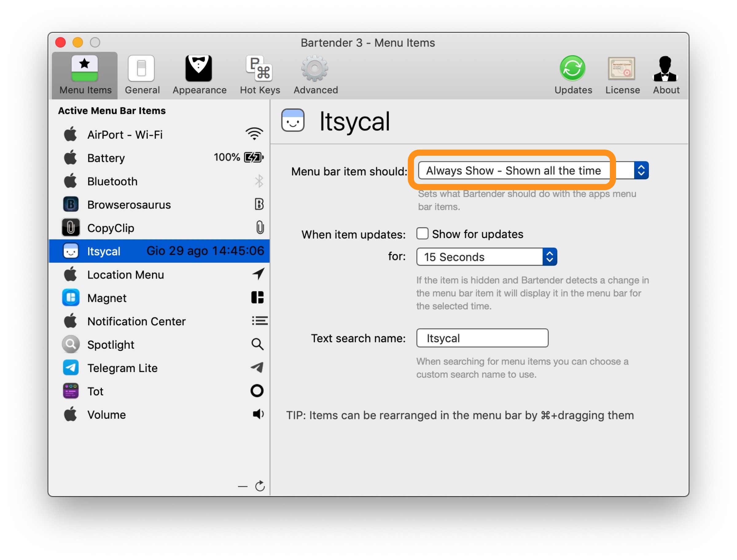Enable the Show for updates checkbox

tap(422, 234)
